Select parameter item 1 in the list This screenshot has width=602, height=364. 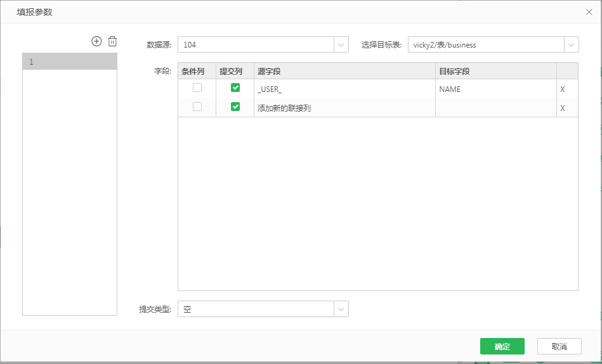(x=70, y=62)
